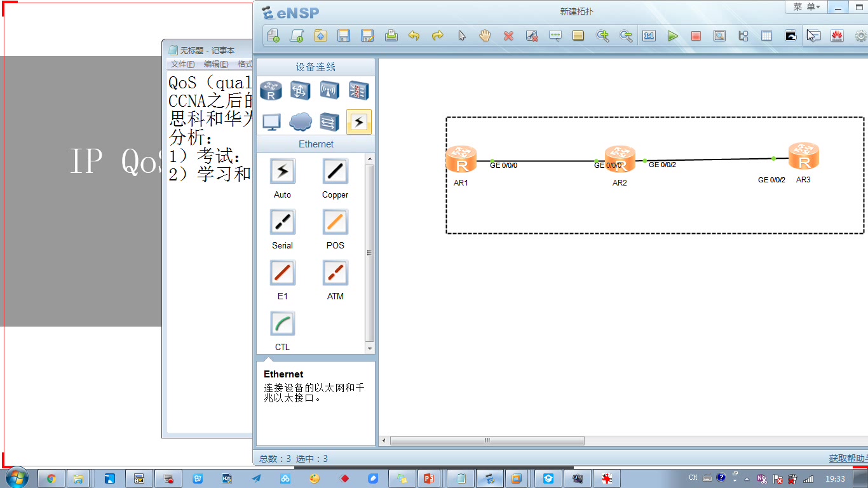This screenshot has width=868, height=488.
Task: Undo the last action
Action: (x=414, y=36)
